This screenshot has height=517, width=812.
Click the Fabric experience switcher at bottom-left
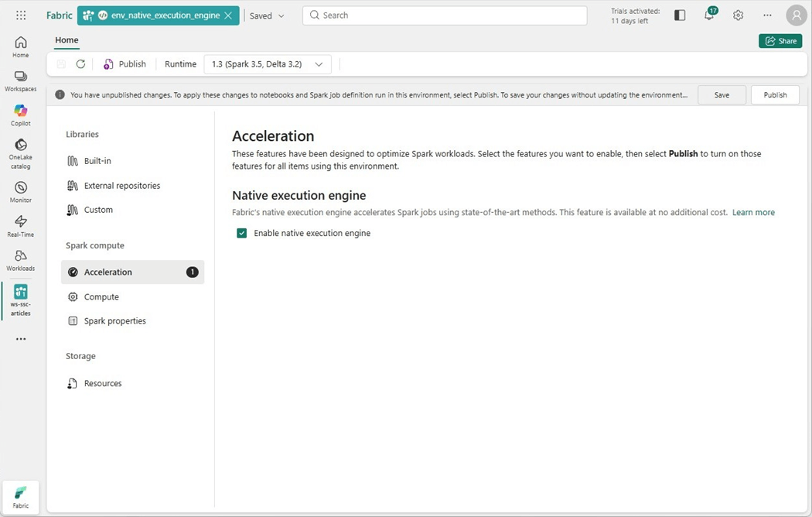21,497
